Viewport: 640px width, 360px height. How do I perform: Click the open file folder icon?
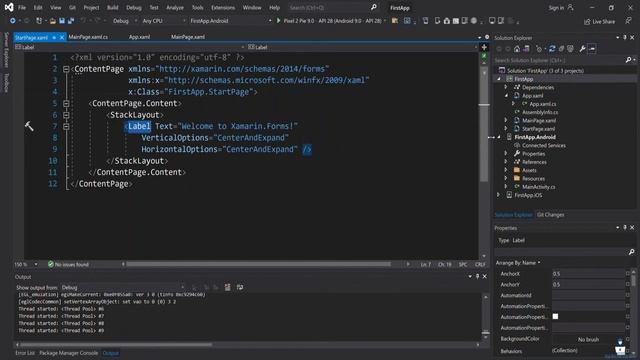coord(53,20)
